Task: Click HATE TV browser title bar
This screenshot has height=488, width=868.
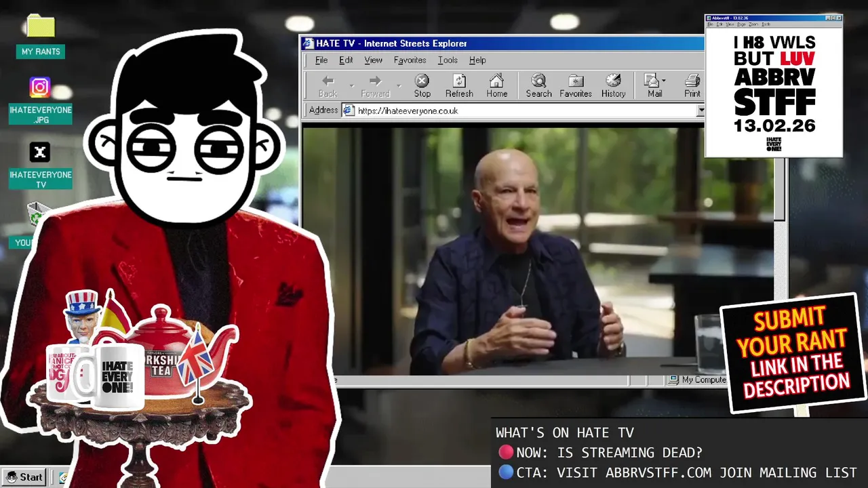Action: click(502, 43)
